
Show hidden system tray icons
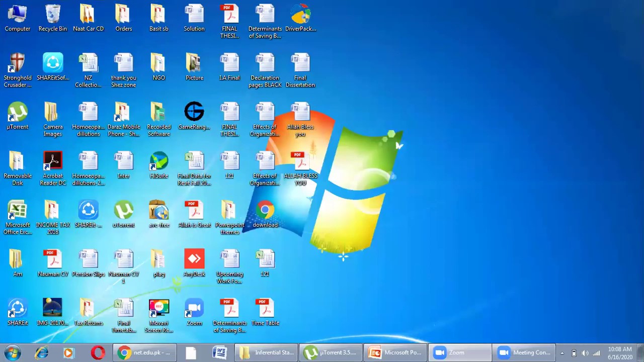pos(562,353)
